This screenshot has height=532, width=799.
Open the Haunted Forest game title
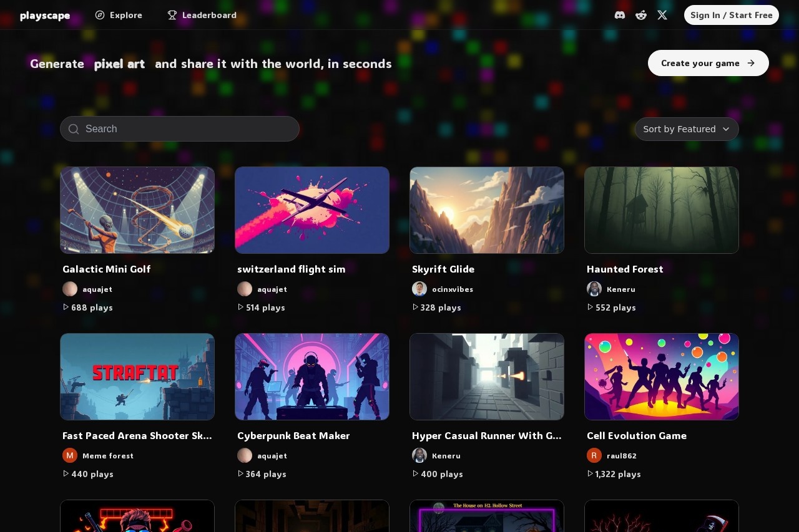point(625,269)
